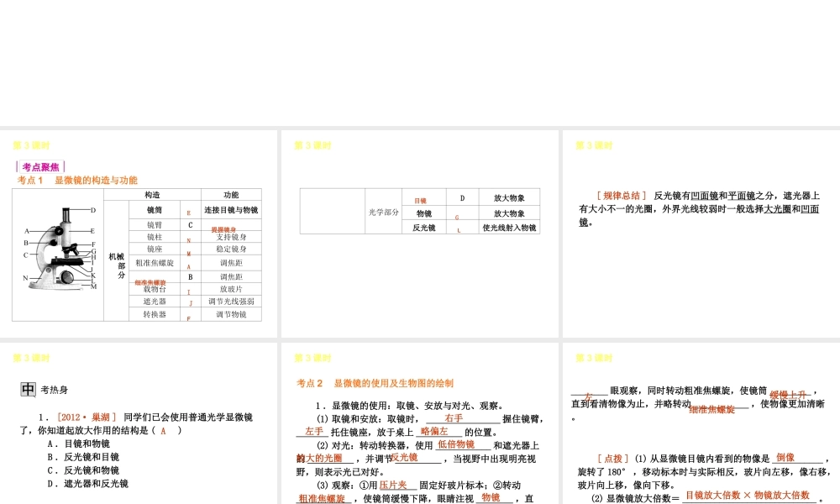Click the 反光镜 cell in the optics table
This screenshot has height=504, width=840.
point(423,228)
